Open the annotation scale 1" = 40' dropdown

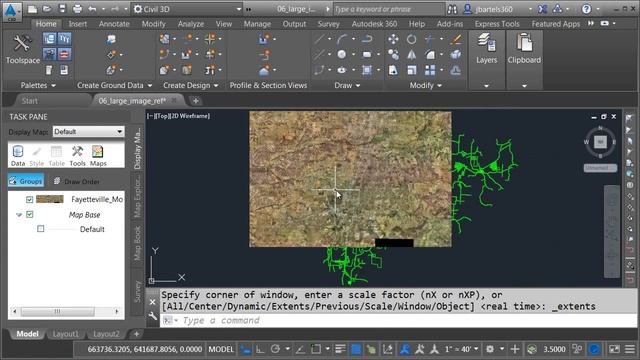461,349
